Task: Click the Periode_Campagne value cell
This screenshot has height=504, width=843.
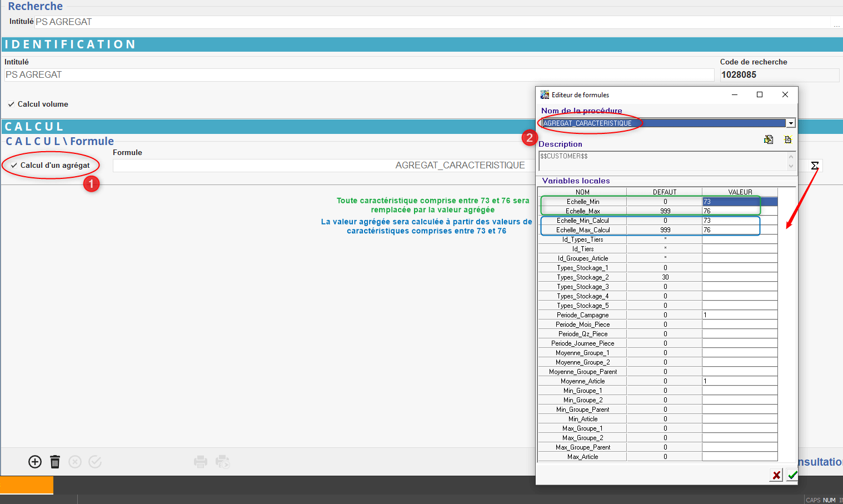Action: [x=740, y=315]
